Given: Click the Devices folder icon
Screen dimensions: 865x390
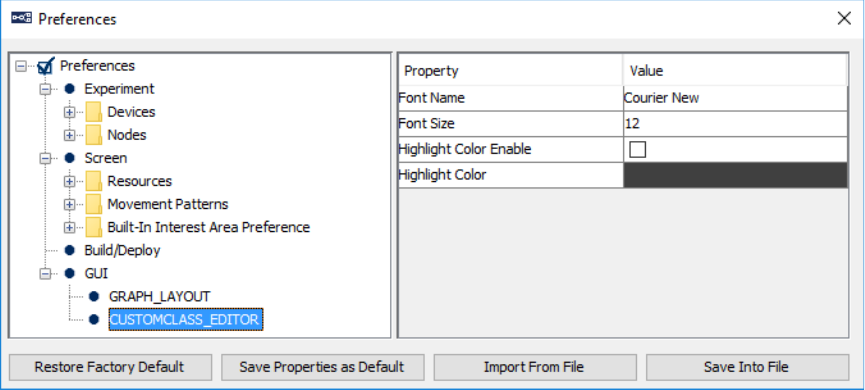Looking at the screenshot, I should click(x=94, y=112).
